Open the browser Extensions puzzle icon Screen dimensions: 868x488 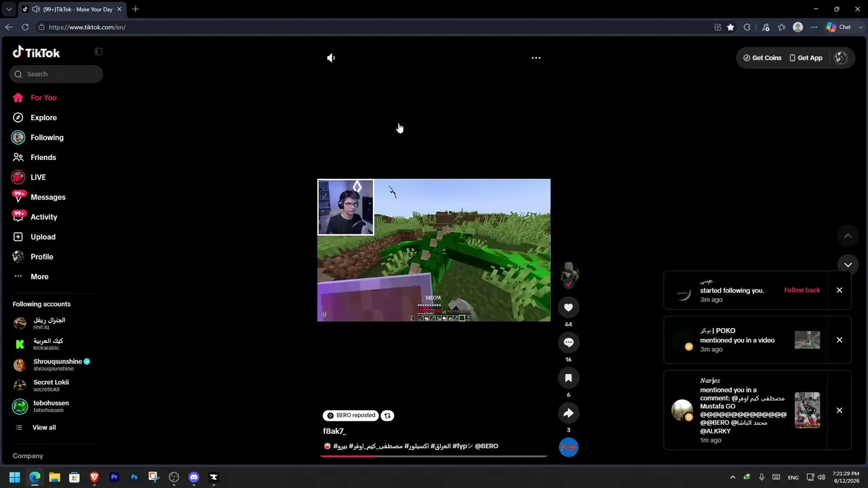point(747,27)
